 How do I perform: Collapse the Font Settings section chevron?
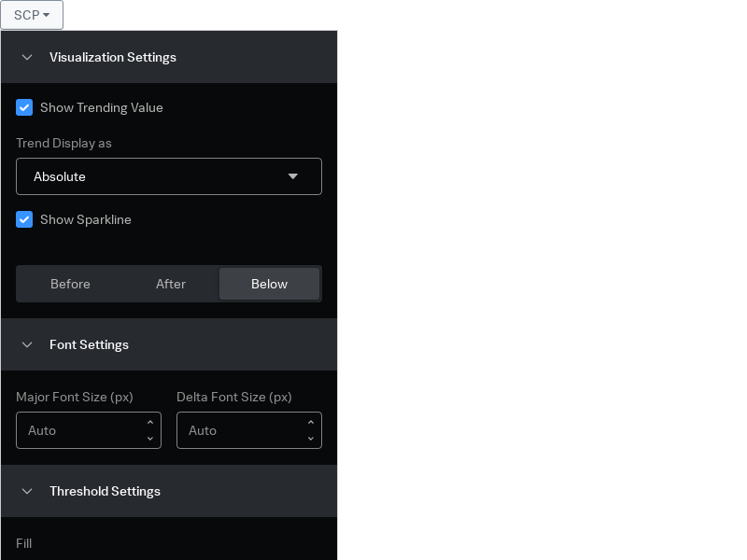point(27,344)
